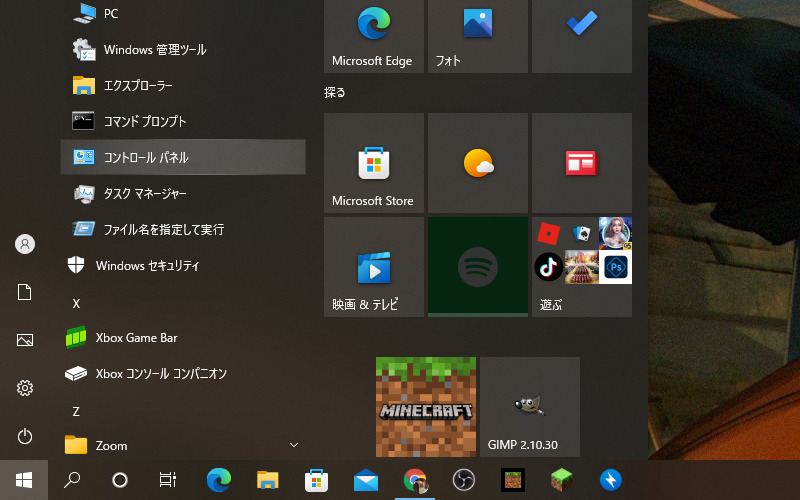The width and height of the screenshot is (800, 500).
Task: Launch Roblox in the 遊ぶ tile
Action: [548, 234]
